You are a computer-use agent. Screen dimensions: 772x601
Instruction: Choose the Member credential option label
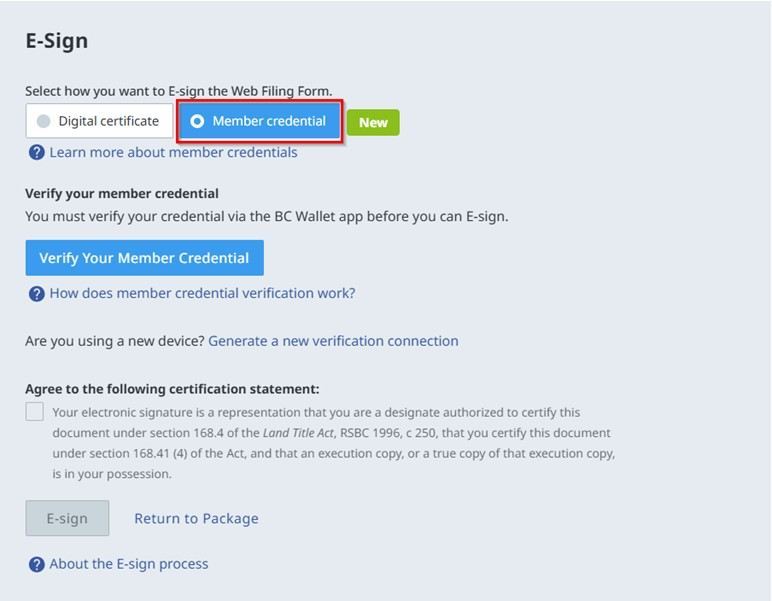coord(269,121)
